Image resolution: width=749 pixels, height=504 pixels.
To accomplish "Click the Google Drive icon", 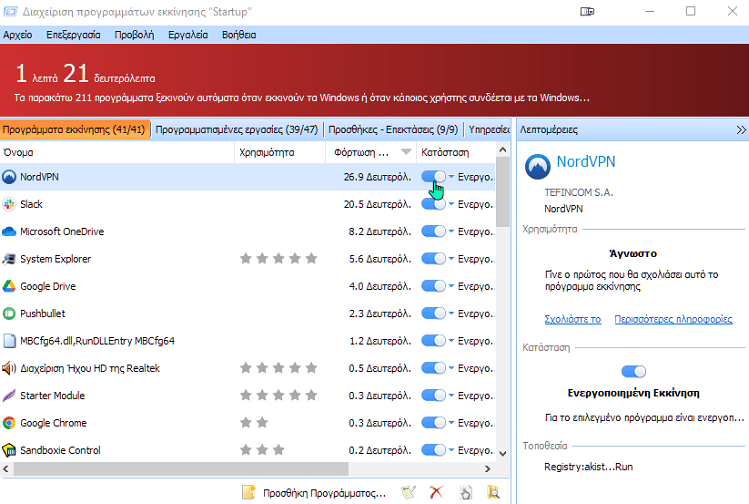I will (9, 286).
